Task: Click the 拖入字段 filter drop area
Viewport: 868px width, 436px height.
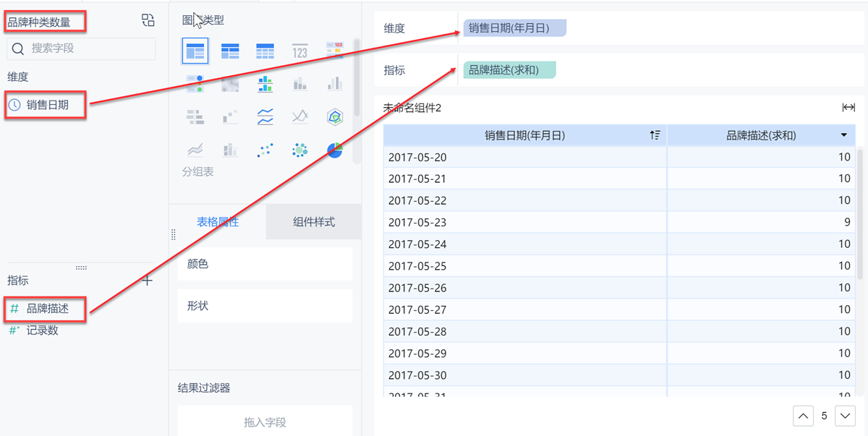Action: click(x=265, y=422)
